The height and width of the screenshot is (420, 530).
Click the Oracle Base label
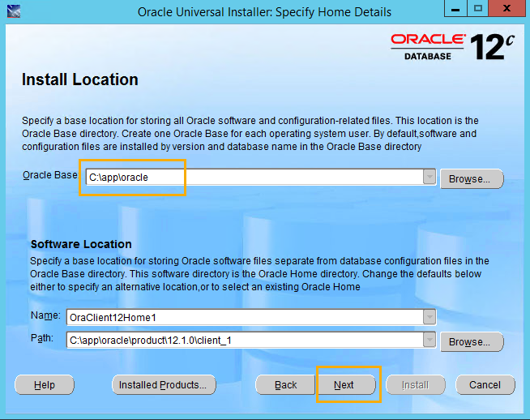[50, 175]
